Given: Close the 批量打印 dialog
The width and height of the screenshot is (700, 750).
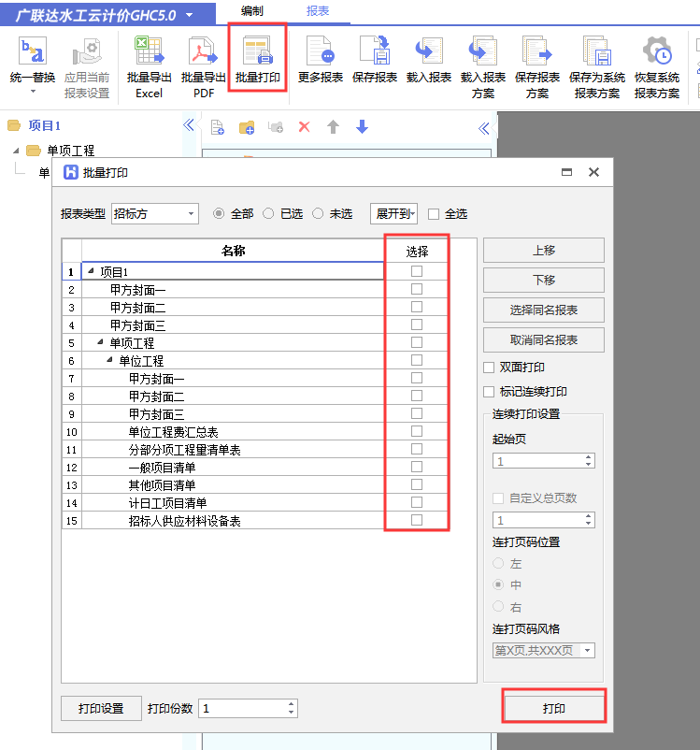Looking at the screenshot, I should coord(593,172).
